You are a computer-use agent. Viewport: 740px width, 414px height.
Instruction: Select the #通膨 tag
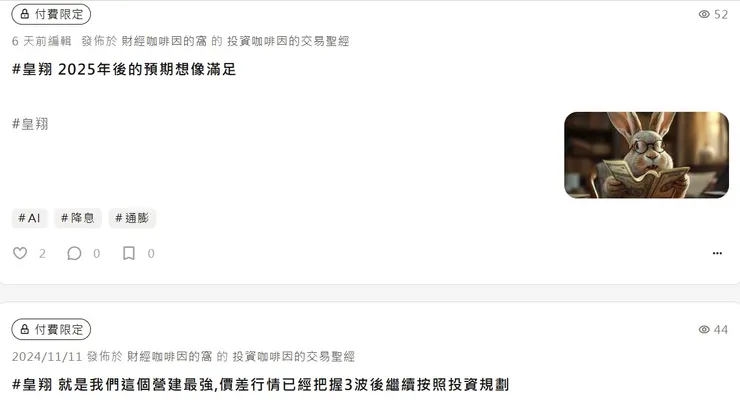pos(132,218)
